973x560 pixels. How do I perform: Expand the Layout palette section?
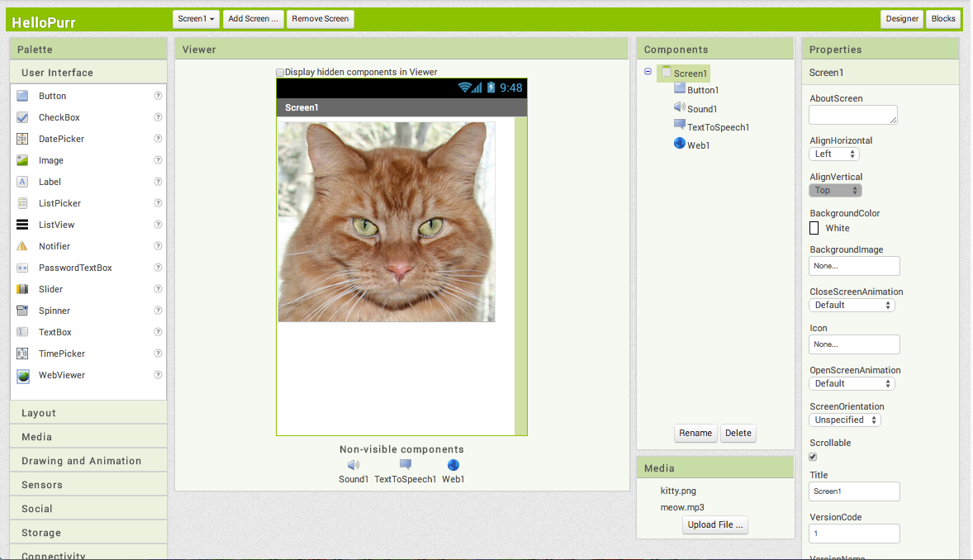click(88, 413)
